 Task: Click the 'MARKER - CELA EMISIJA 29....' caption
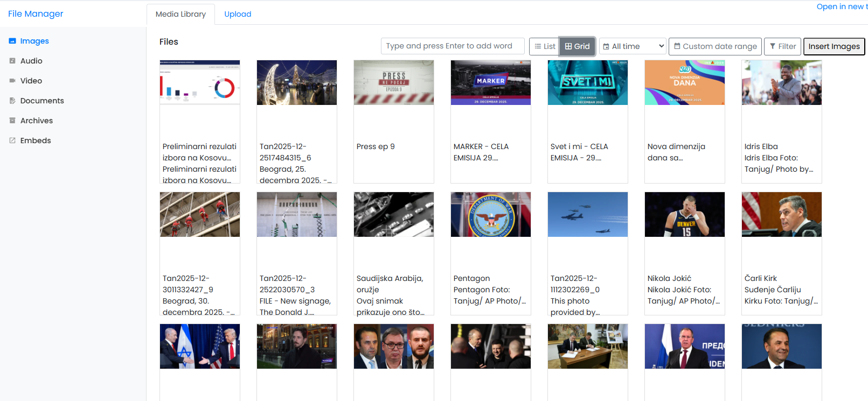[x=481, y=152]
